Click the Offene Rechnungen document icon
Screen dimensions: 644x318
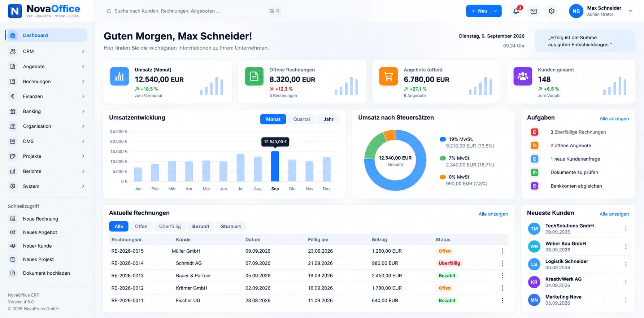coord(254,76)
